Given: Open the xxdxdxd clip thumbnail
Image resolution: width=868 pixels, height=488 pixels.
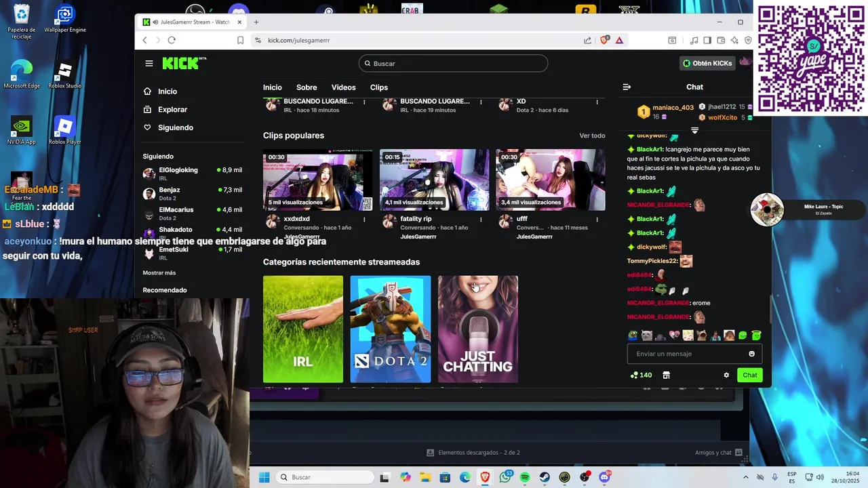Looking at the screenshot, I should click(317, 180).
